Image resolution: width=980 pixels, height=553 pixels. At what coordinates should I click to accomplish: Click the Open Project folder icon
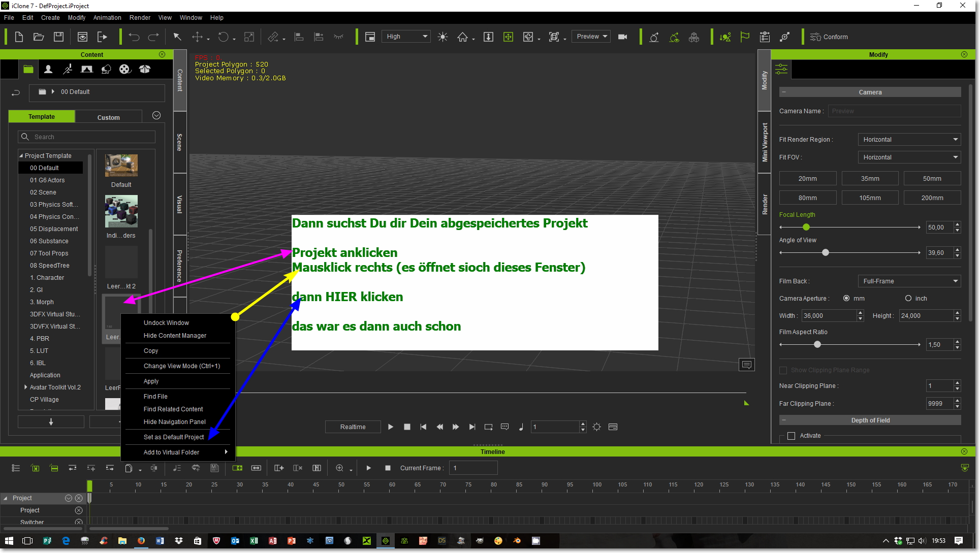[39, 37]
